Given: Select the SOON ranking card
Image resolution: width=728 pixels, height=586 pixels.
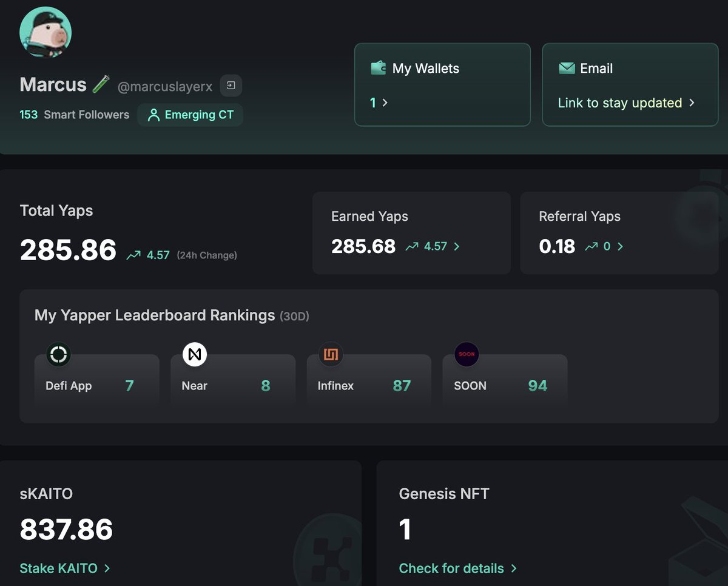Looking at the screenshot, I should coord(505,379).
